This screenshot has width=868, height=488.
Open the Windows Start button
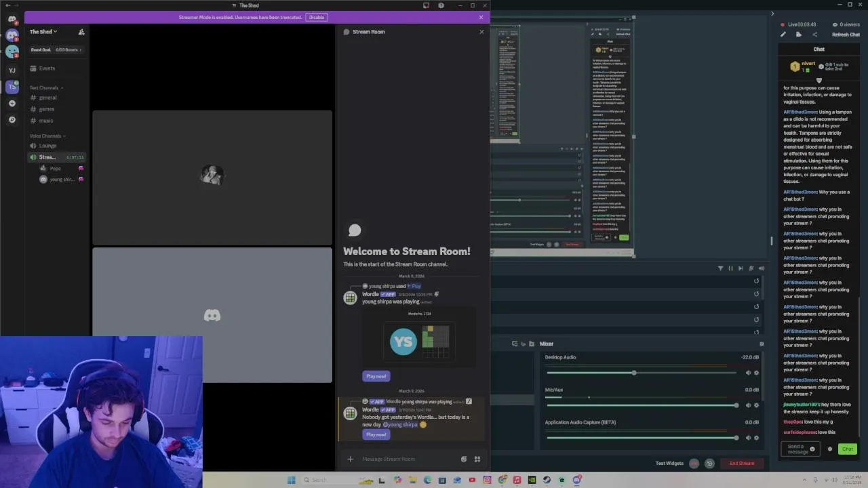tap(292, 480)
